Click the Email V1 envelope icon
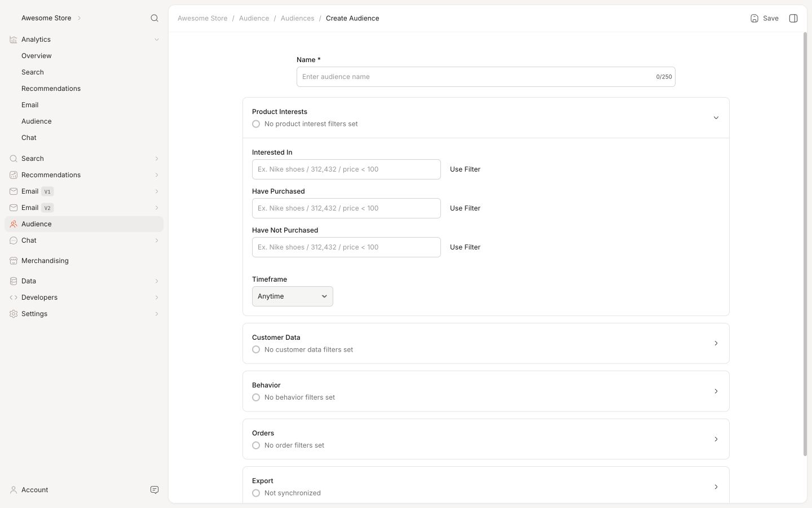The image size is (812, 508). pyautogui.click(x=14, y=191)
